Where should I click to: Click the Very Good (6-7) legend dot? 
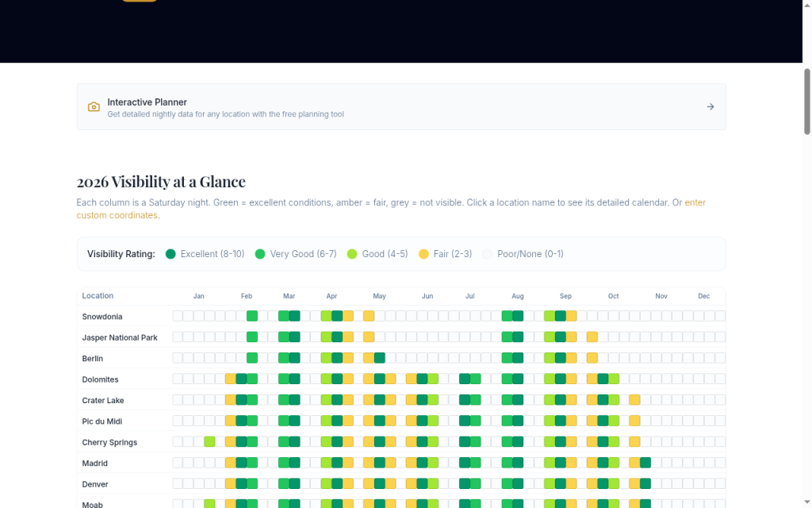click(260, 254)
